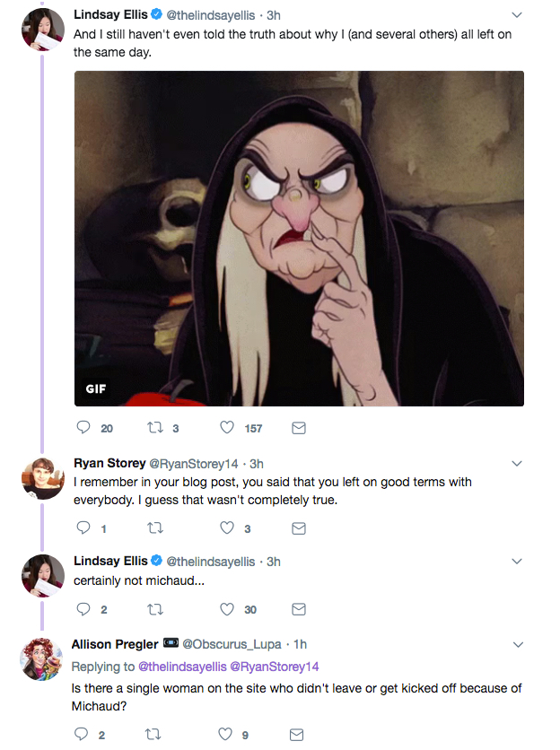560x750 pixels.
Task: Like Ryan Storey's tweet
Action: pyautogui.click(x=228, y=528)
